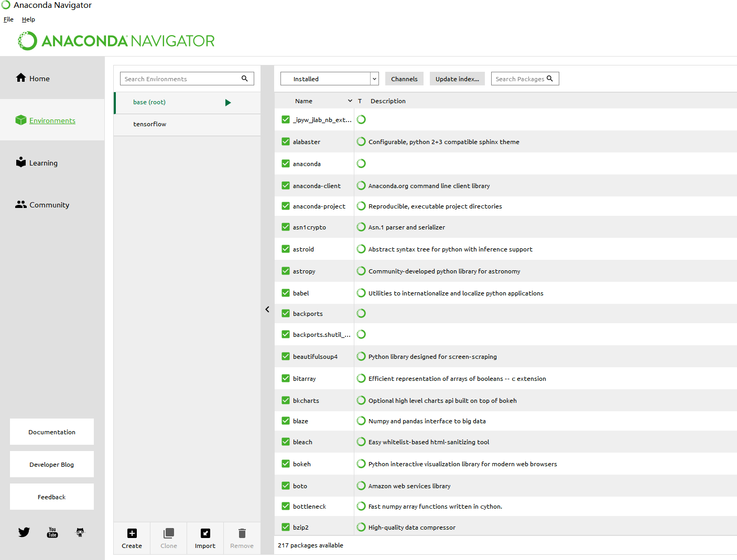Image resolution: width=737 pixels, height=560 pixels.
Task: Uncheck the anaconda package checkbox
Action: (286, 163)
